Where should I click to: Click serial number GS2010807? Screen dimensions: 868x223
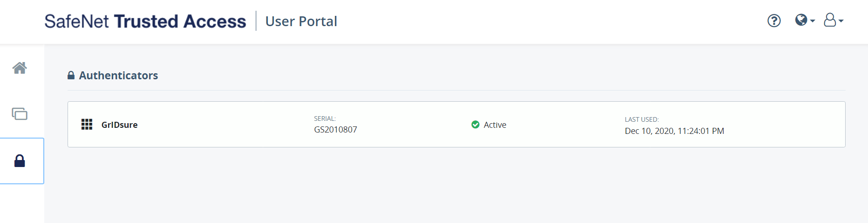point(335,130)
